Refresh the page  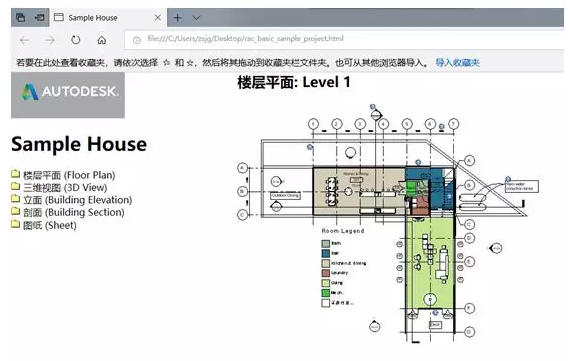[76, 40]
